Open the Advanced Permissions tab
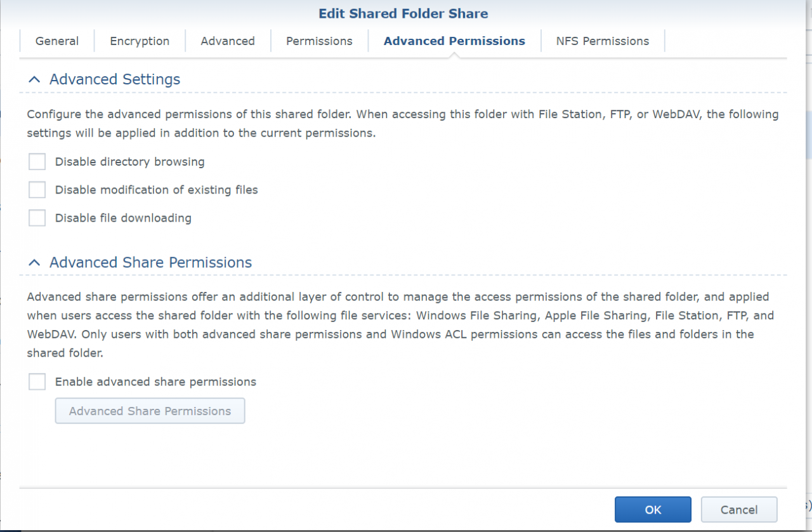The image size is (812, 532). [454, 41]
